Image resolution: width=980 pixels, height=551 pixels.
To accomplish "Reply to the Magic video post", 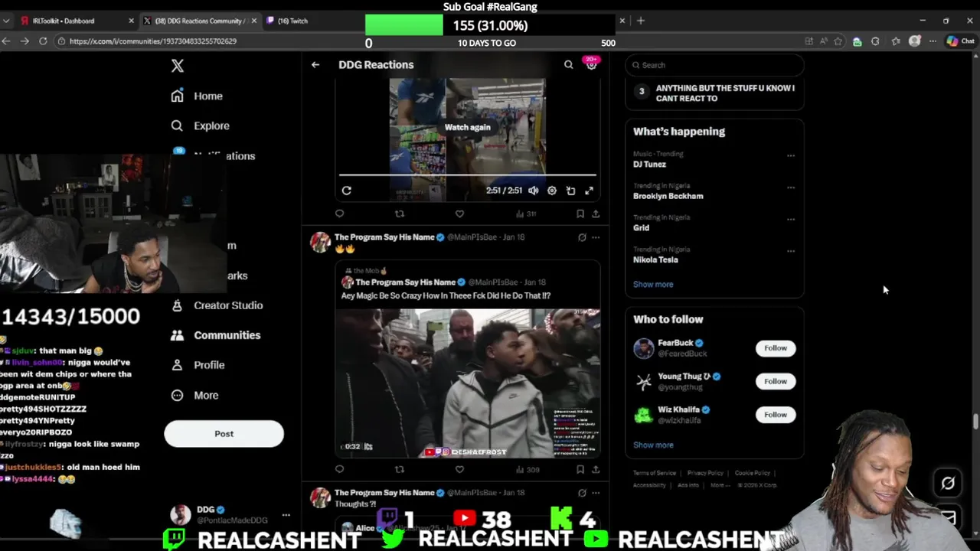I will (340, 470).
